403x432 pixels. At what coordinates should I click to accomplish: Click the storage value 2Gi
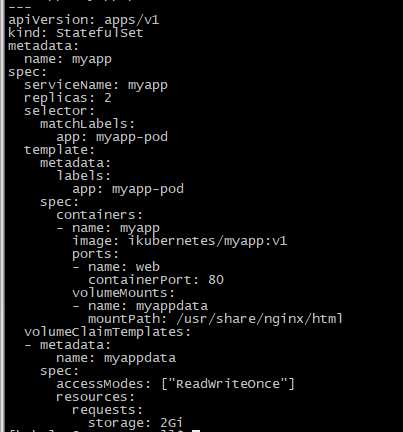[171, 423]
